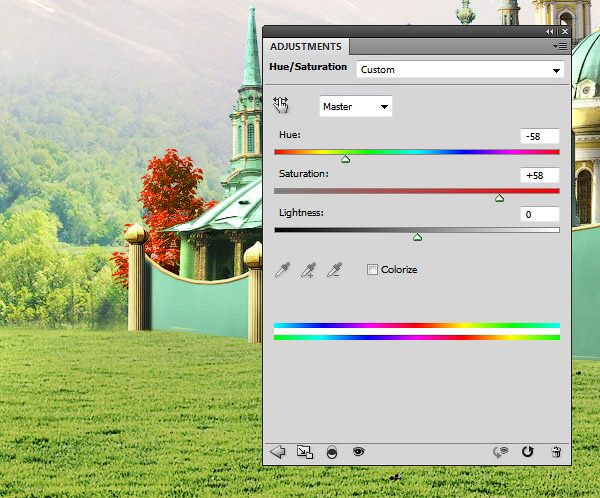Click the Hue slider handle
600x498 pixels.
[346, 159]
